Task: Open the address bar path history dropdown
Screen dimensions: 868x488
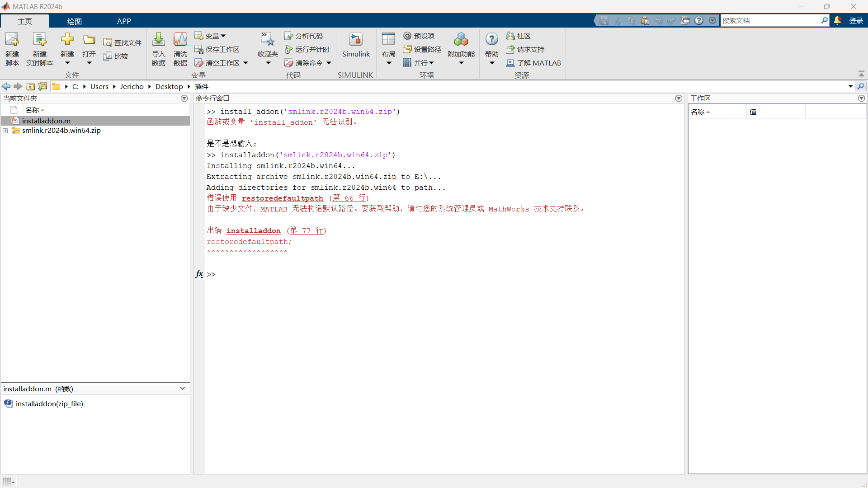Action: pyautogui.click(x=850, y=86)
